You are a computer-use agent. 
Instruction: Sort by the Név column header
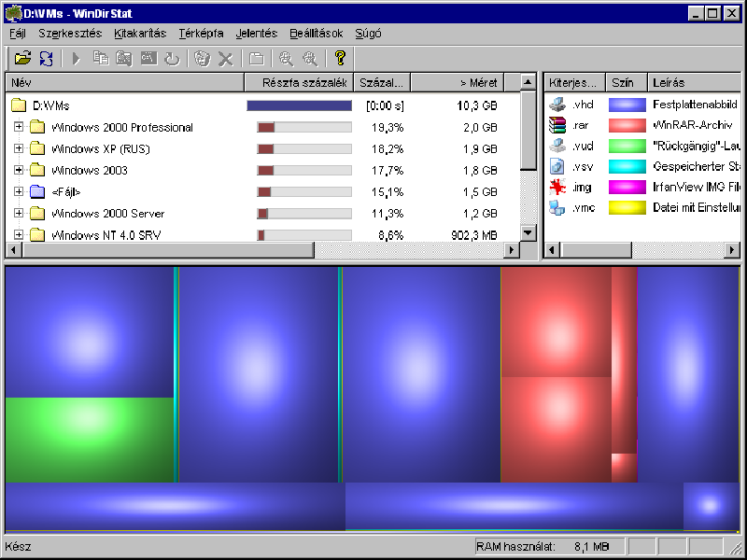[125, 82]
